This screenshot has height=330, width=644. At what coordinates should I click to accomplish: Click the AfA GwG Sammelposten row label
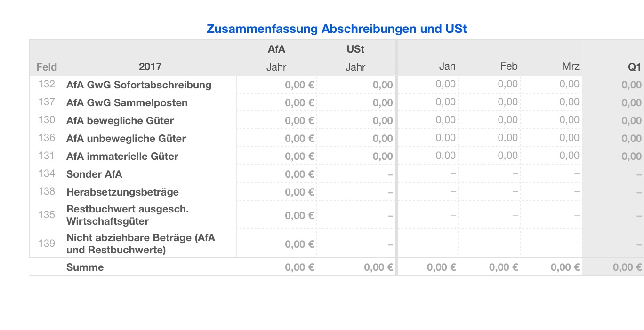pyautogui.click(x=127, y=103)
